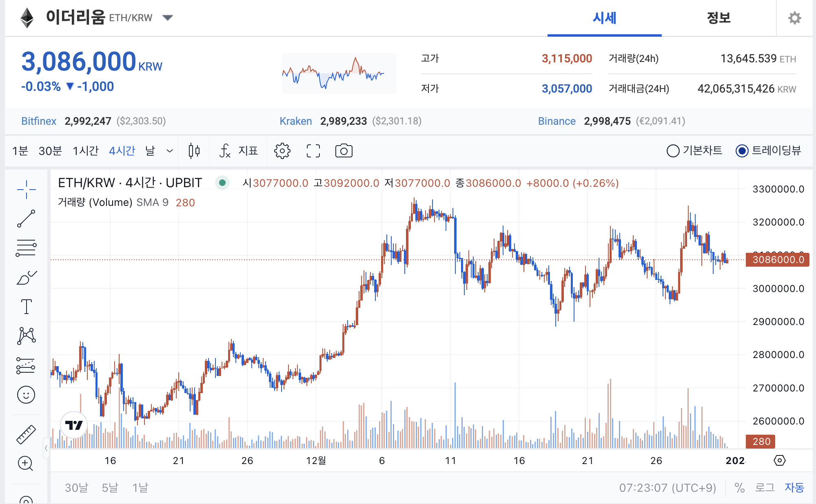
Task: Select the 1시간 interval
Action: 86,151
